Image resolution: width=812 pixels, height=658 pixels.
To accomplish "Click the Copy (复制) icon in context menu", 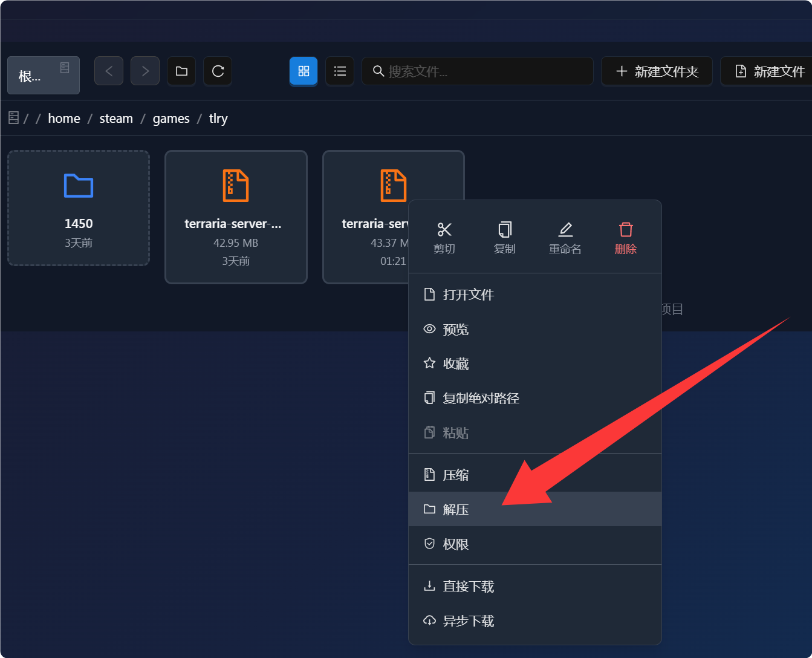I will 505,230.
